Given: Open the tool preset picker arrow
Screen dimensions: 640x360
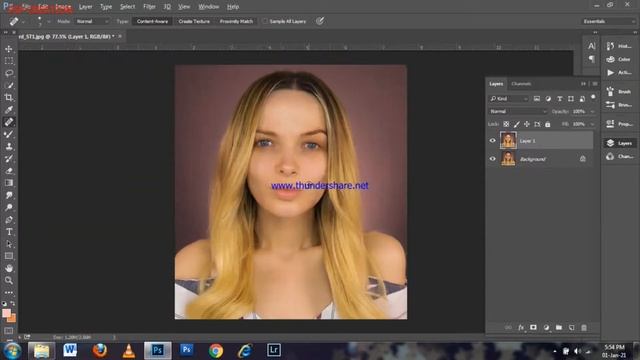Looking at the screenshot, I should 24,21.
